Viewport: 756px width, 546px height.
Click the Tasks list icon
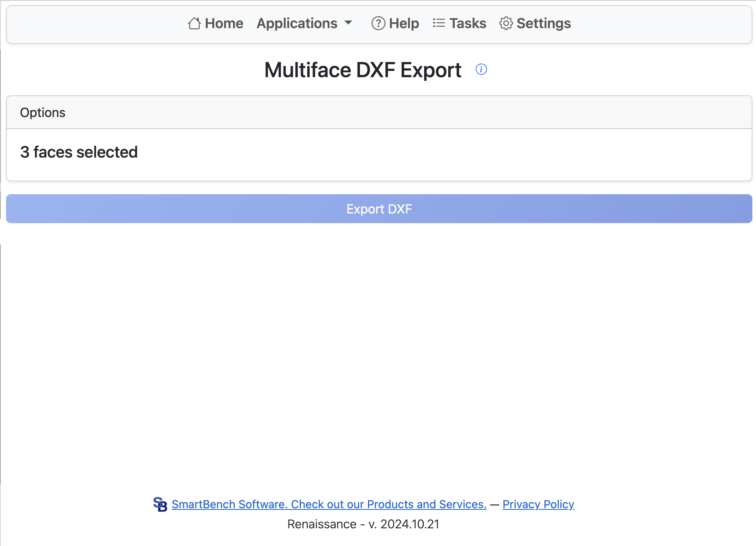(x=438, y=23)
